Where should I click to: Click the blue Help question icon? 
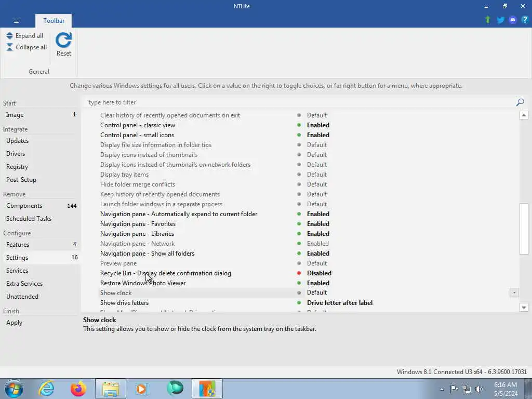click(x=525, y=20)
